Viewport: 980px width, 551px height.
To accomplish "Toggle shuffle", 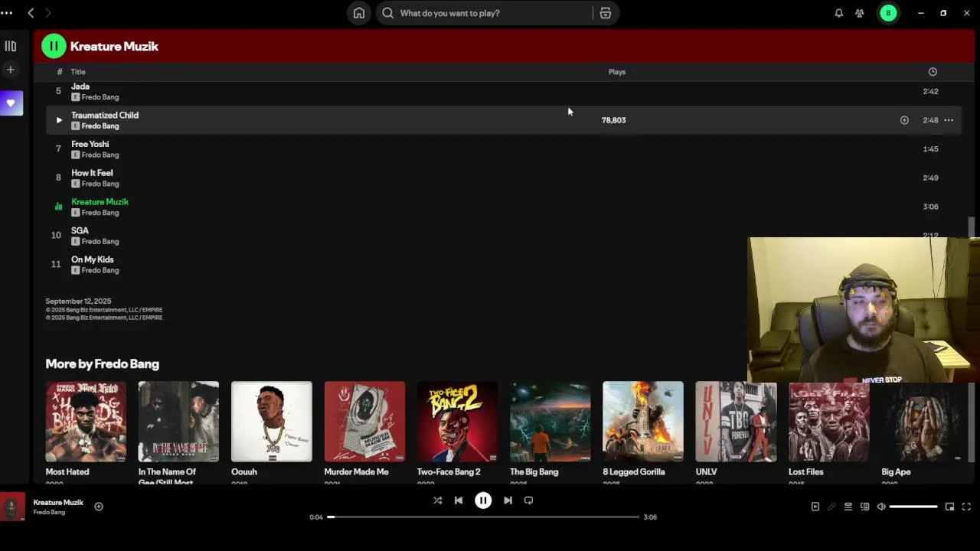I will [437, 500].
